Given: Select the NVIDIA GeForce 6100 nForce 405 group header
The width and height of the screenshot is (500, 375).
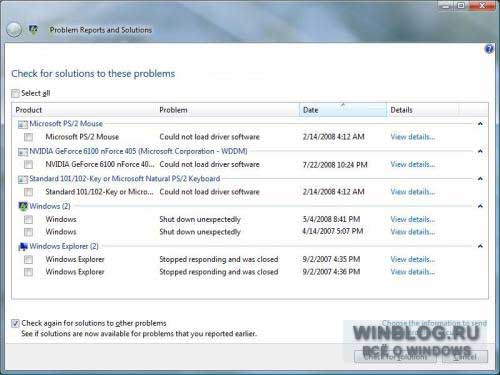Looking at the screenshot, I should click(138, 151).
